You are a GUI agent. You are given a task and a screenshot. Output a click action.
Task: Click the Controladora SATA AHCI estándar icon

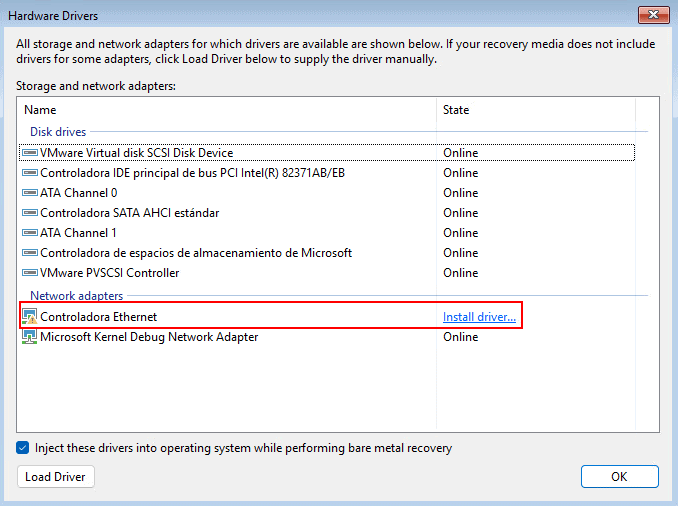coord(29,213)
